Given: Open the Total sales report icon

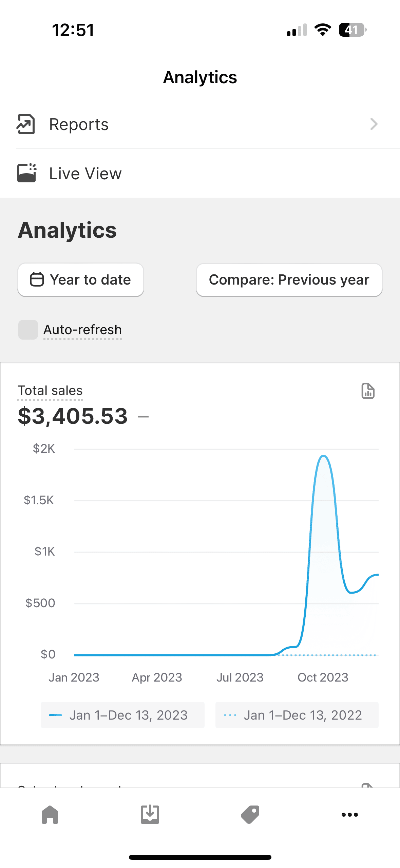Looking at the screenshot, I should coord(368,391).
